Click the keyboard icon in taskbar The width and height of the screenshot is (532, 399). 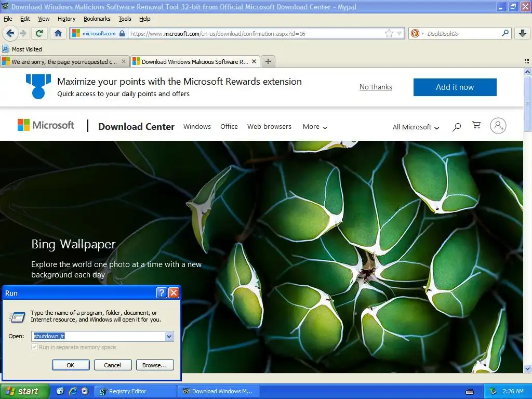coord(470,392)
